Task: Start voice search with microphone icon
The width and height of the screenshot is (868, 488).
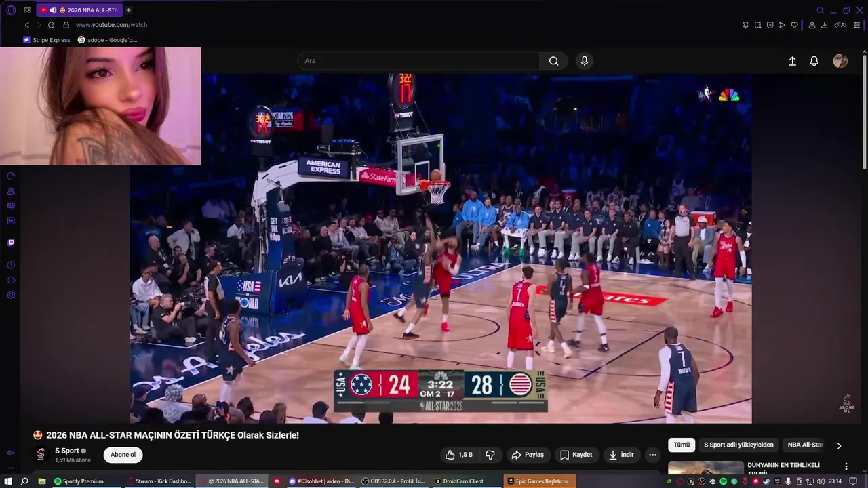Action: click(x=585, y=61)
